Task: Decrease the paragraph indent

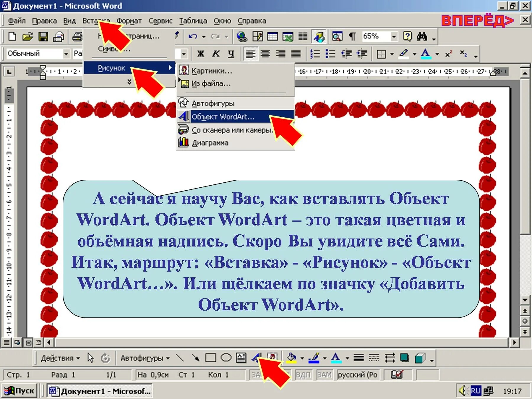Action: pos(346,54)
